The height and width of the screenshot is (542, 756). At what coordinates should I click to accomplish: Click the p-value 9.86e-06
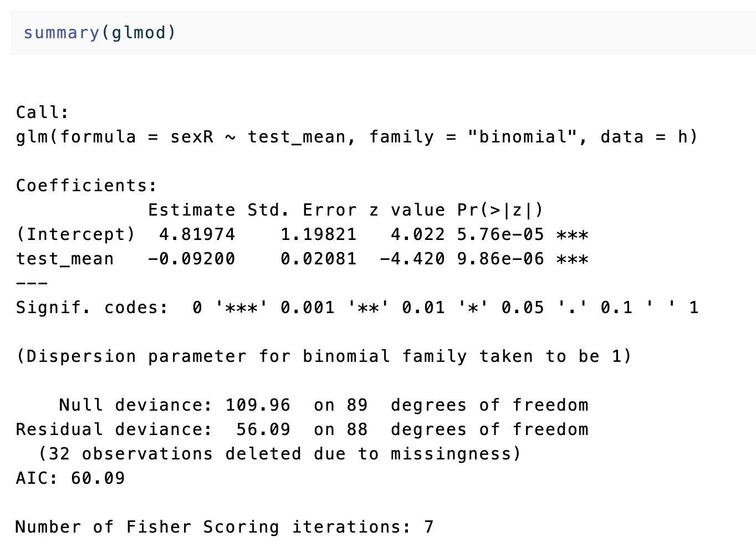(500, 259)
